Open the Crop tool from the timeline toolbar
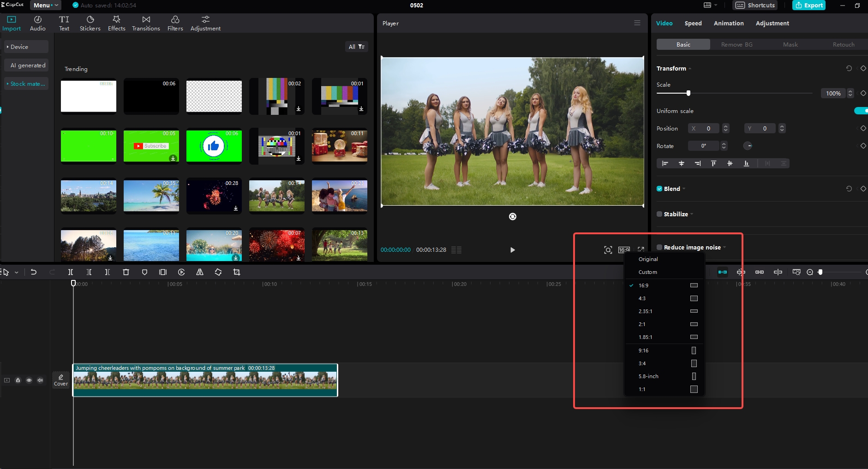Screen dimensions: 868x469 click(x=236, y=272)
